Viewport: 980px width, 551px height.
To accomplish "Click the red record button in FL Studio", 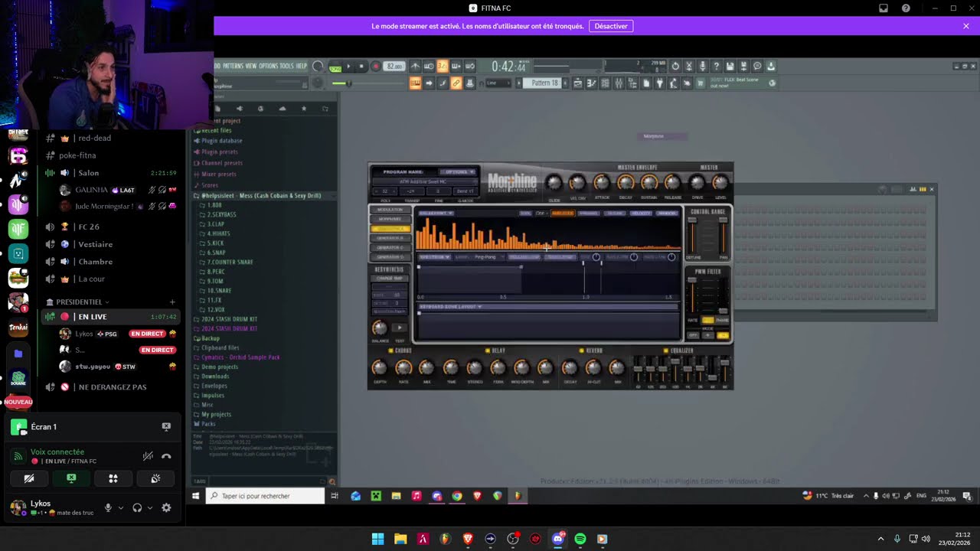I will click(375, 67).
